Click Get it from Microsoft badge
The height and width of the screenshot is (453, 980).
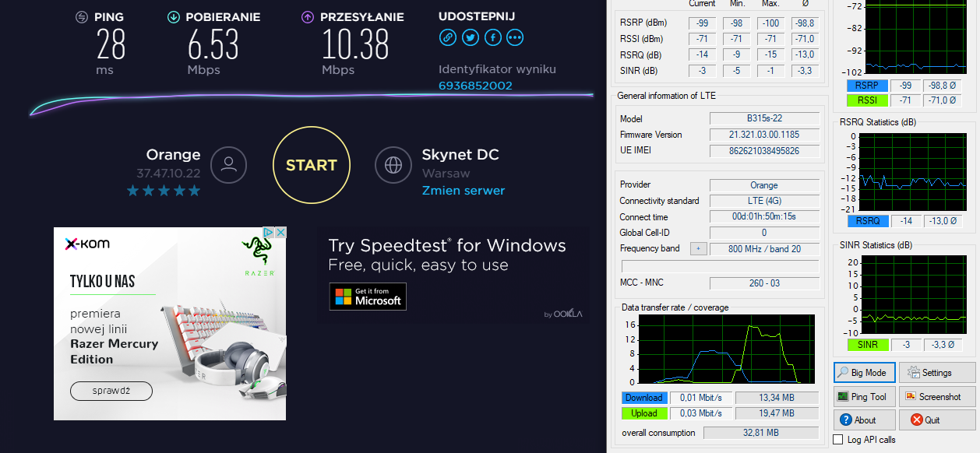[x=368, y=297]
